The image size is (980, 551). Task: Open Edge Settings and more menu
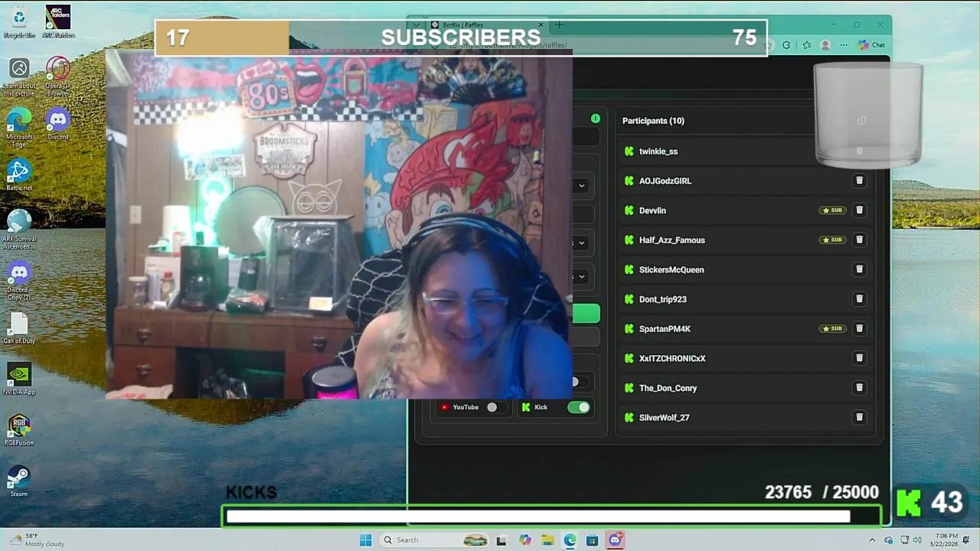[844, 45]
